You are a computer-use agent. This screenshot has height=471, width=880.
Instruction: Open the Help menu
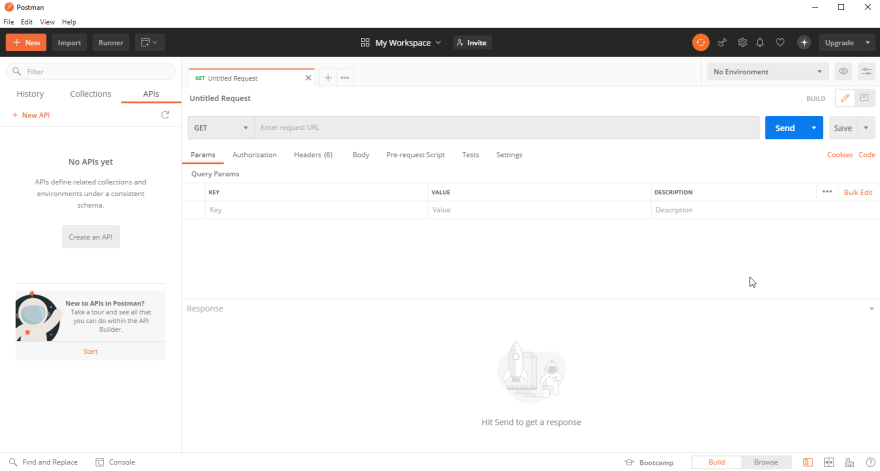pos(69,22)
